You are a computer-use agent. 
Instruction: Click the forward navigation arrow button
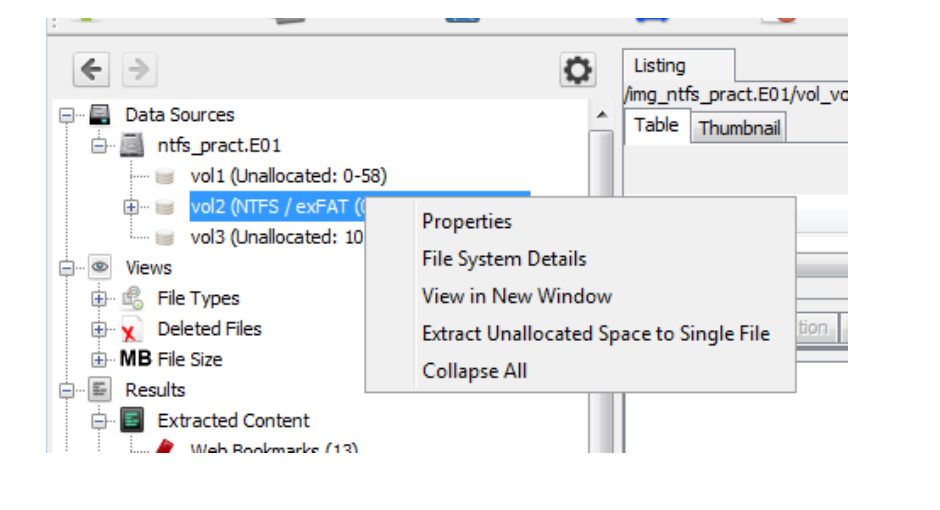(x=139, y=70)
